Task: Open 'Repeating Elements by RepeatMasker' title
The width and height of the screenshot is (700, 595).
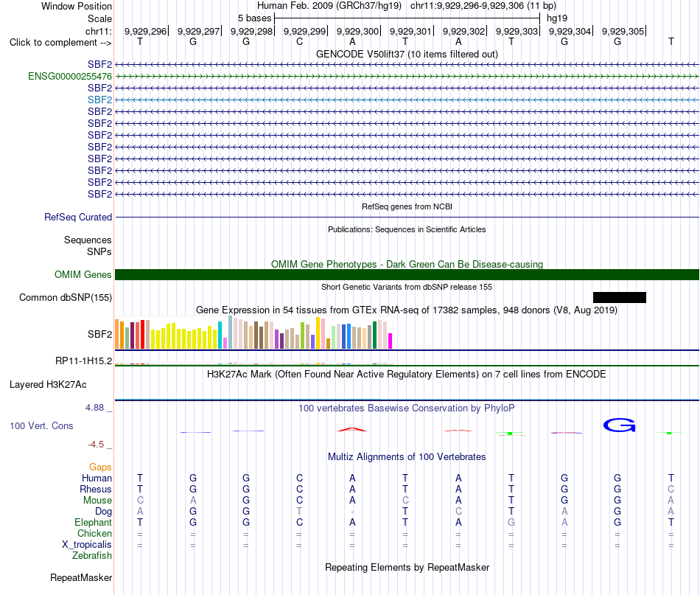Action: click(x=407, y=567)
